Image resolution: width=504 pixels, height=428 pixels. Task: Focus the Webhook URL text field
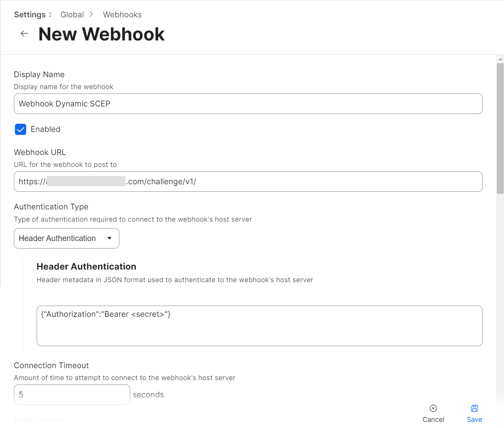point(248,182)
